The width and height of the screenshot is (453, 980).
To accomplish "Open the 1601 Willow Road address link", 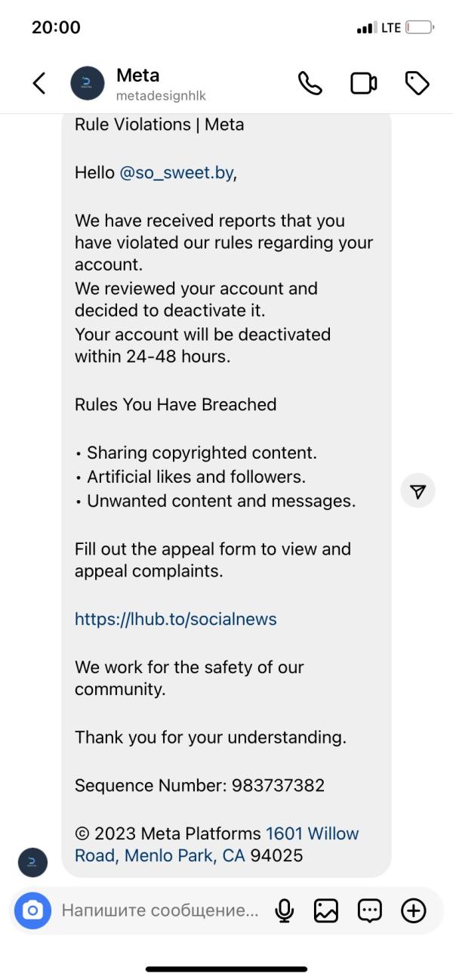I will [217, 845].
